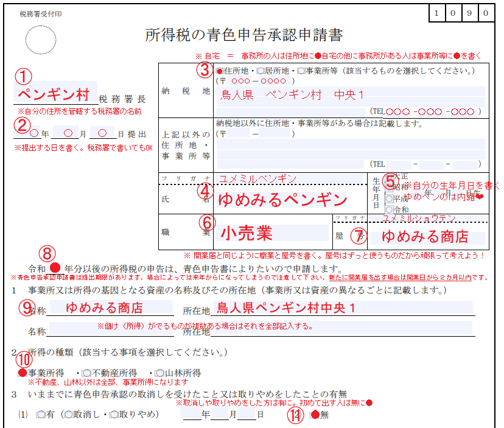Click the 税務署長 text
This screenshot has height=428, width=504.
(122, 99)
